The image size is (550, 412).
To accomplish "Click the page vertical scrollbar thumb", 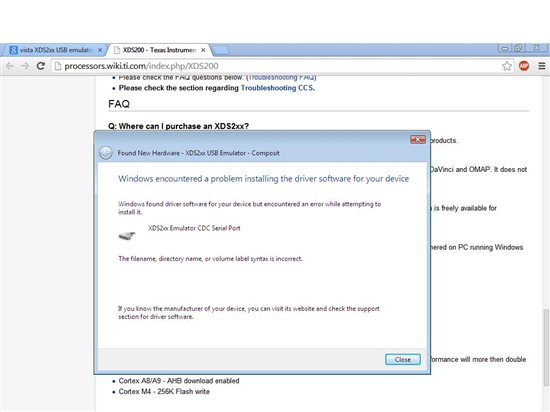I will click(546, 347).
